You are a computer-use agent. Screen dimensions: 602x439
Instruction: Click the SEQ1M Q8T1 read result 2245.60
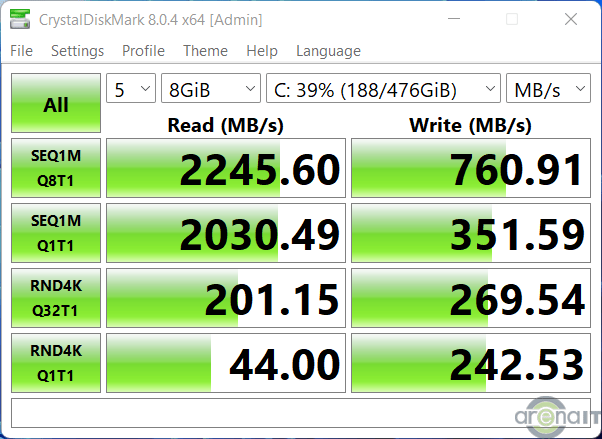225,169
